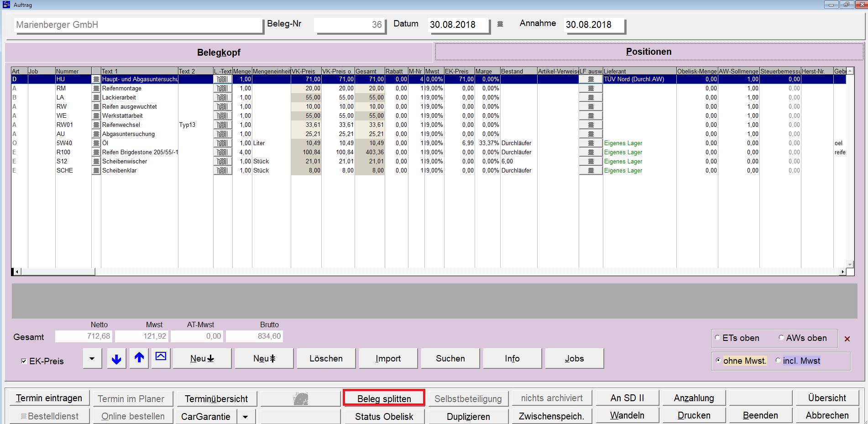868x424 pixels.
Task: Click the Neu insert-below button
Action: coord(202,359)
